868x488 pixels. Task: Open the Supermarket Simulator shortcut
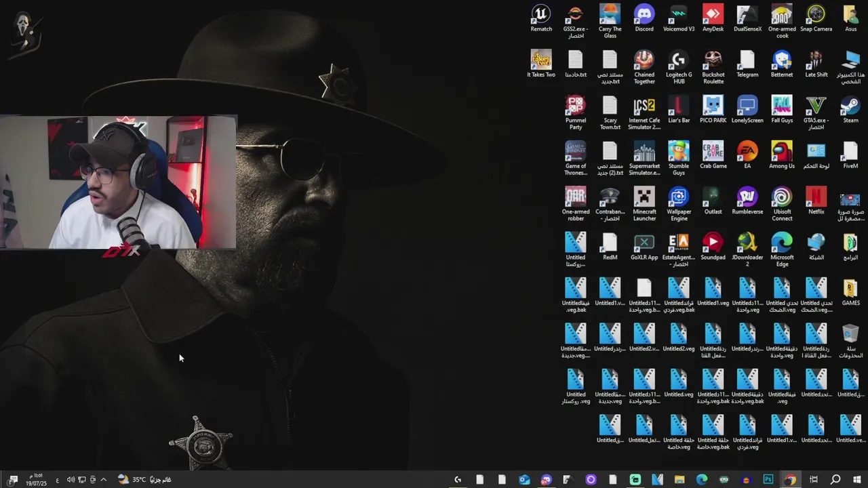click(x=644, y=158)
